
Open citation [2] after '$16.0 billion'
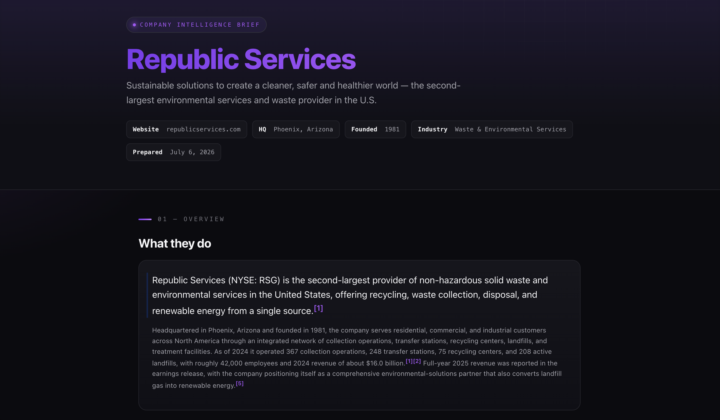click(417, 361)
